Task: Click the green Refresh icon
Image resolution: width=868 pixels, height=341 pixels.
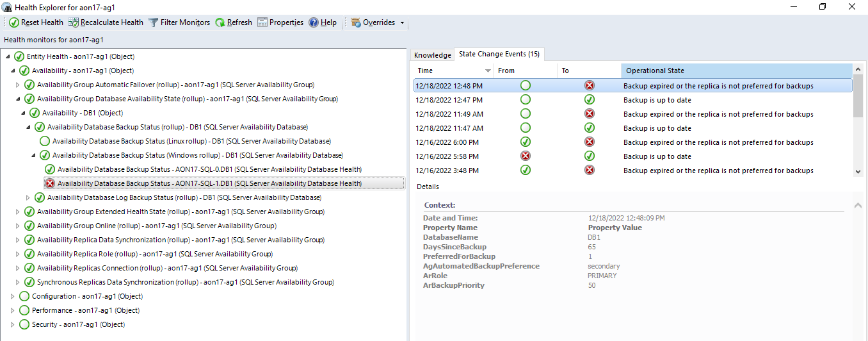Action: point(220,22)
